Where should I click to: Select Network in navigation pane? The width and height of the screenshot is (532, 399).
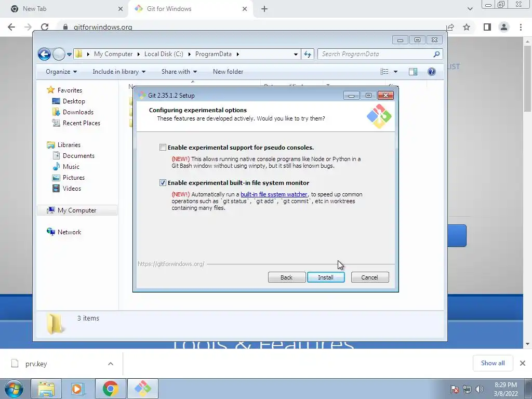tap(69, 232)
